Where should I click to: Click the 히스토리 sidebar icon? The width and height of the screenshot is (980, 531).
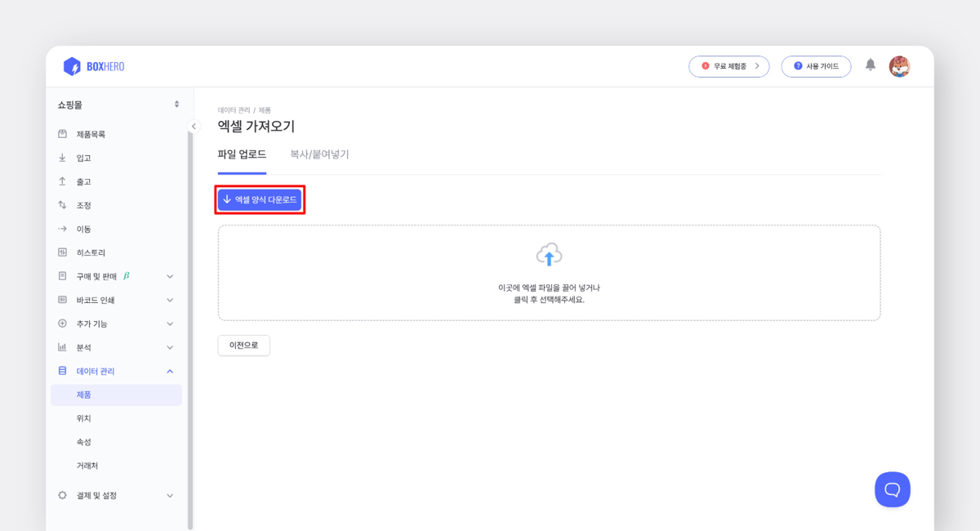tap(63, 252)
